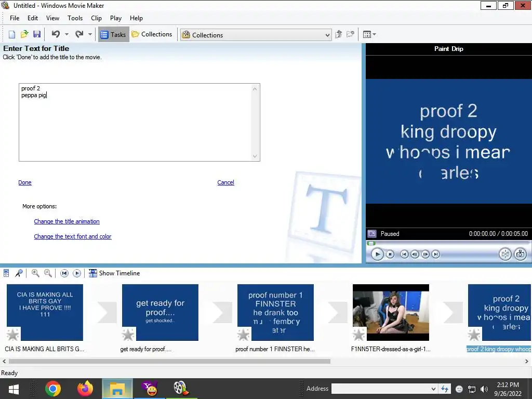Click the video effect star on the CIA clip
532x399 pixels.
pos(13,335)
